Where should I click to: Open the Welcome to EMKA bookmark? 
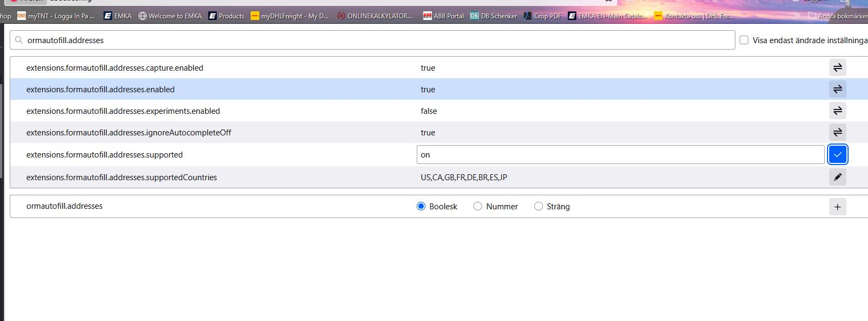click(x=170, y=16)
